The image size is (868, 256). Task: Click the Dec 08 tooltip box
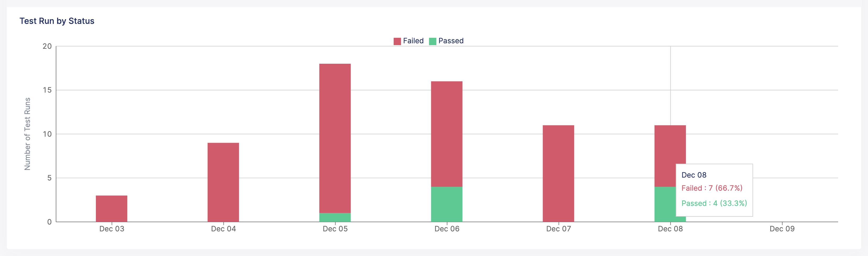[714, 190]
